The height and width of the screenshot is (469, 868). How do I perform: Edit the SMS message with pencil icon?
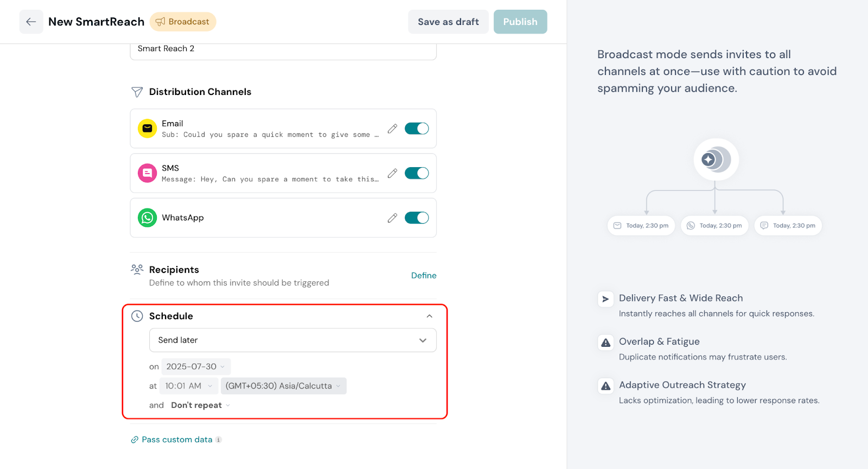392,173
